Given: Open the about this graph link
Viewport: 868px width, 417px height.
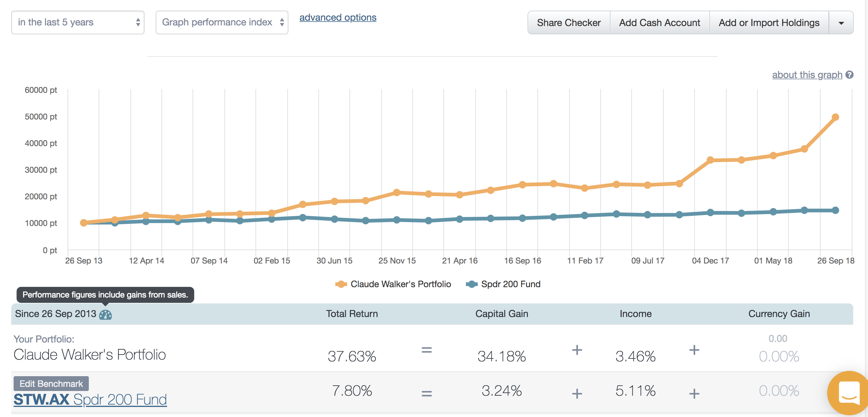Looking at the screenshot, I should [x=807, y=75].
